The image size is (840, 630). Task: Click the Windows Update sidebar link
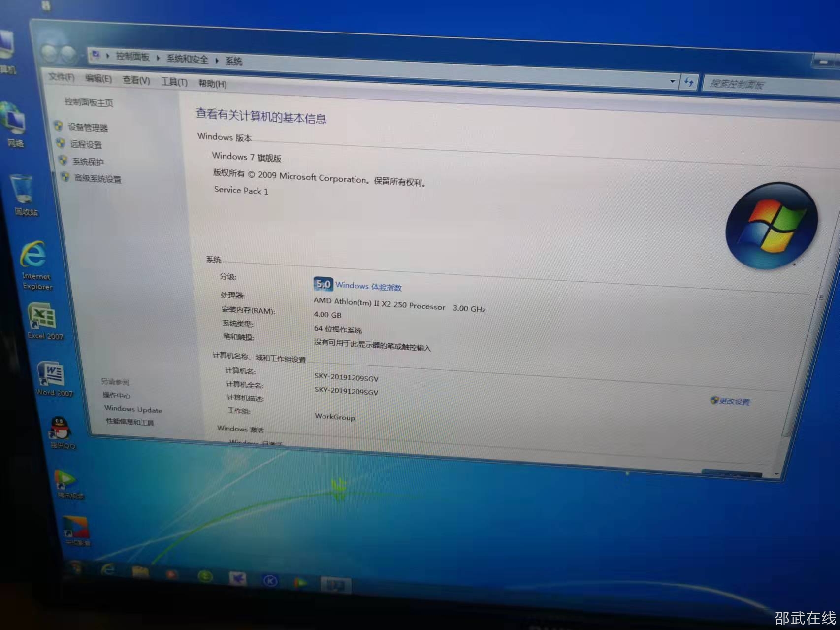point(133,409)
